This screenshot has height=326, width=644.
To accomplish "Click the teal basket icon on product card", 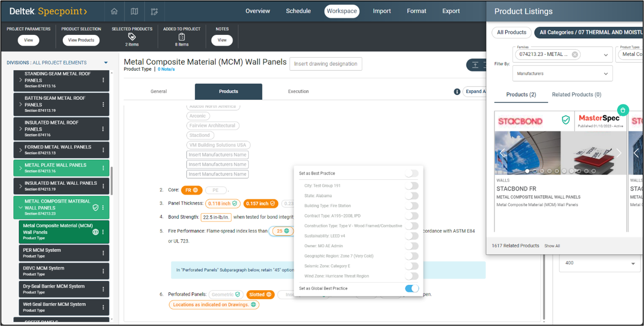I will click(623, 110).
